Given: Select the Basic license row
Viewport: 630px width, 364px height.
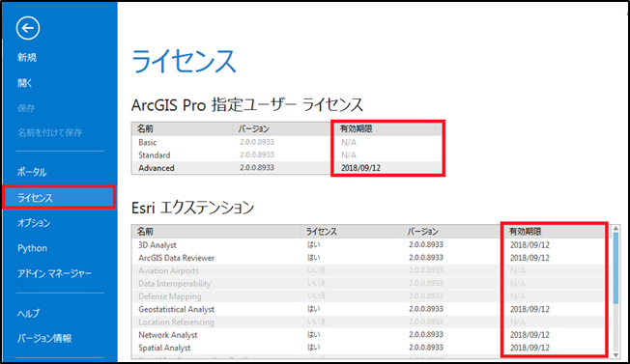Looking at the screenshot, I should [x=287, y=142].
